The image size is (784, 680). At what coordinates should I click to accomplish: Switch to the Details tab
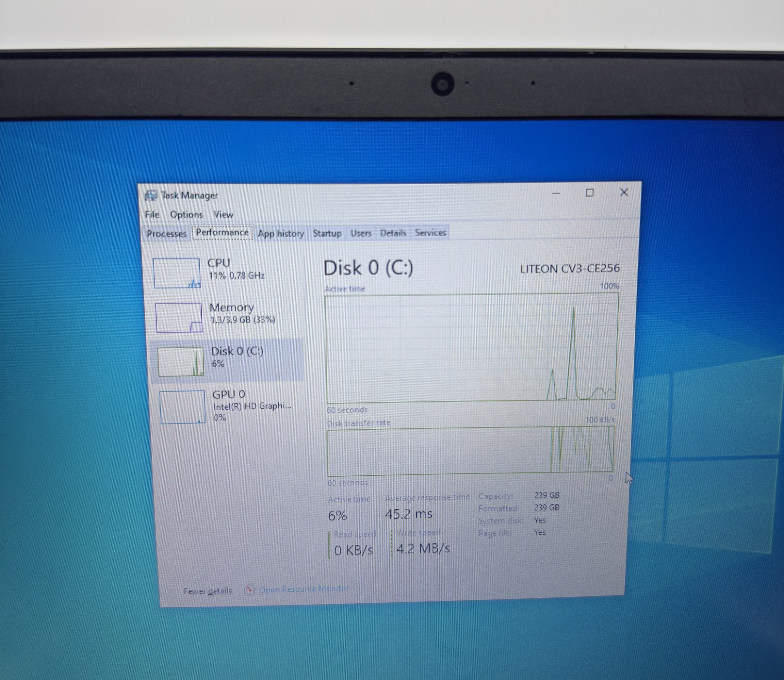click(x=393, y=233)
